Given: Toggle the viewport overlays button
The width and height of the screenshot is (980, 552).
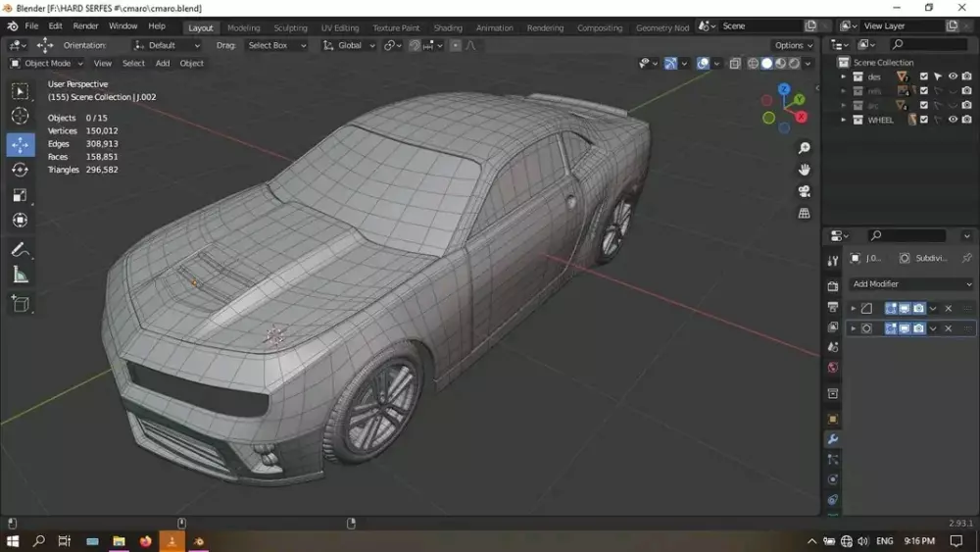Looking at the screenshot, I should tap(703, 64).
